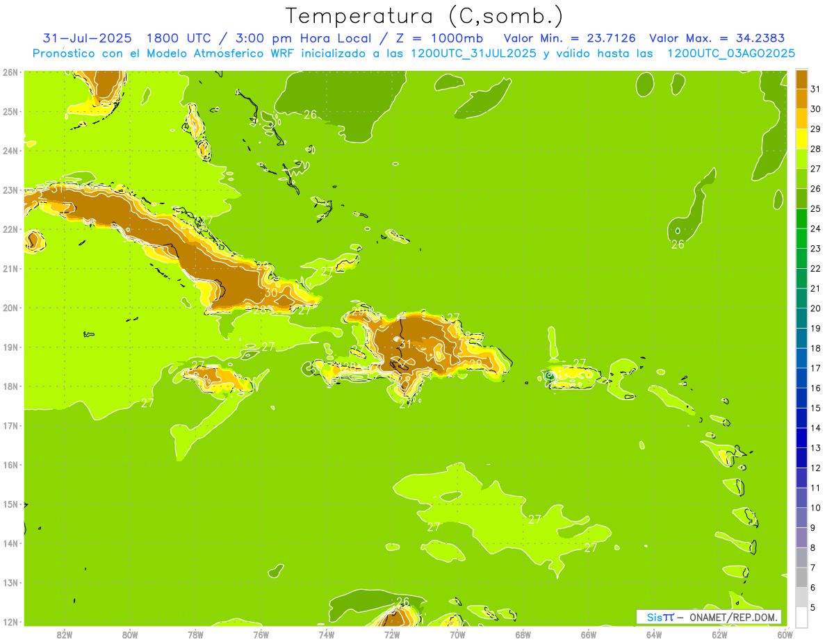Click contour label '31' at Cuba's western tip
The height and width of the screenshot is (644, 834).
pos(58,188)
